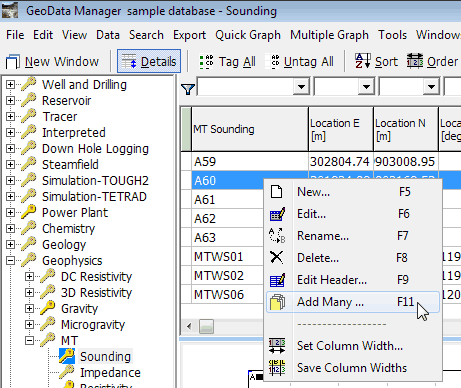Open the MT Sounding filter dropdown
This screenshot has height=388, width=461.
[301, 87]
